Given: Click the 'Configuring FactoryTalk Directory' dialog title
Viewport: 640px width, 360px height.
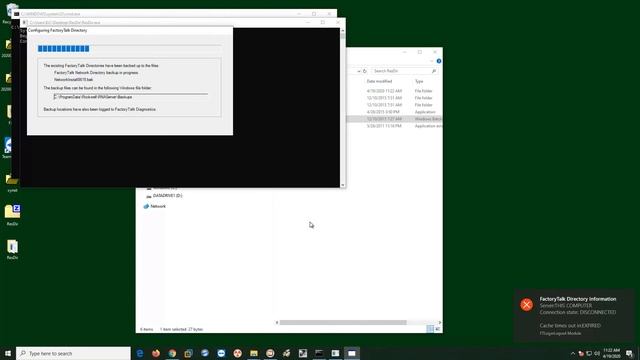Looking at the screenshot, I should 58,30.
